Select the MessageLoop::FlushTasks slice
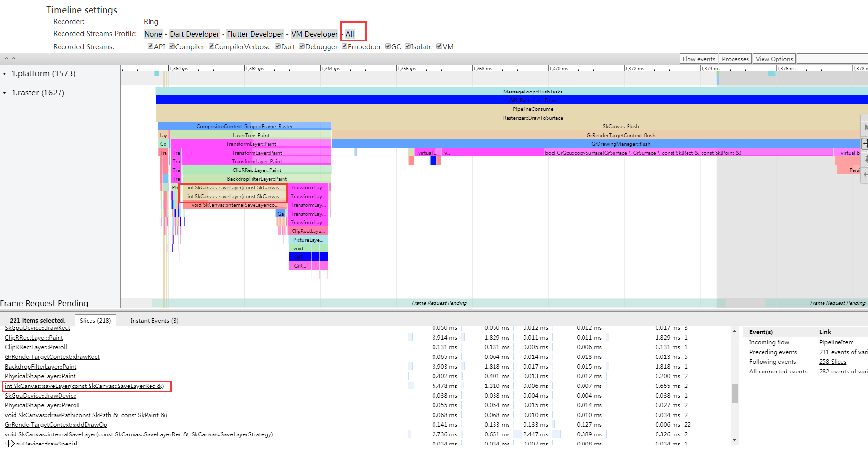 (x=511, y=92)
